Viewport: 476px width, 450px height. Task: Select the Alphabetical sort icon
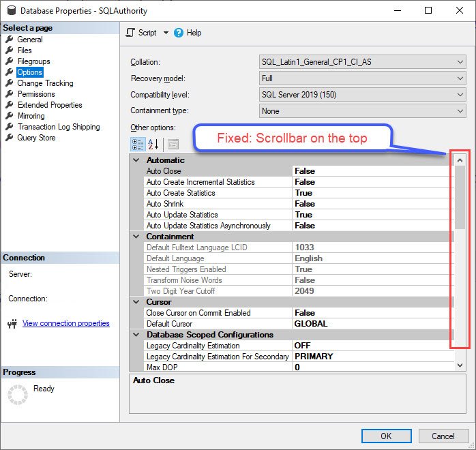click(153, 145)
